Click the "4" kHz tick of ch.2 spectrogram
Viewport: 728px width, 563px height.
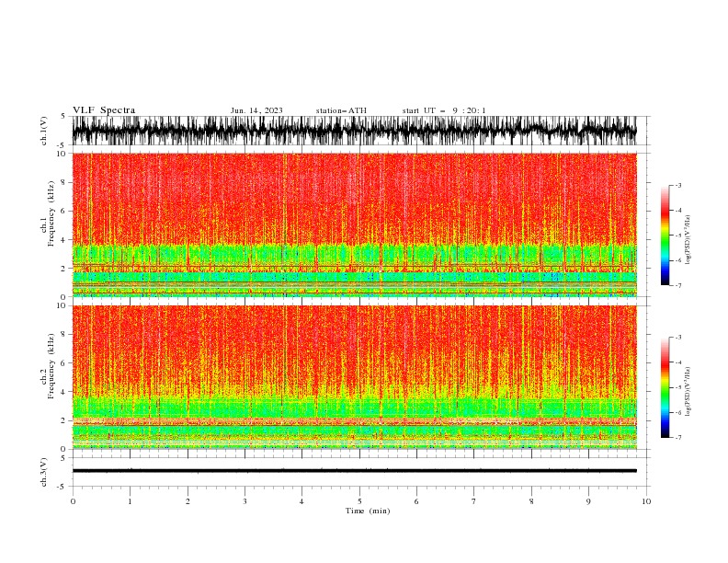click(x=64, y=392)
